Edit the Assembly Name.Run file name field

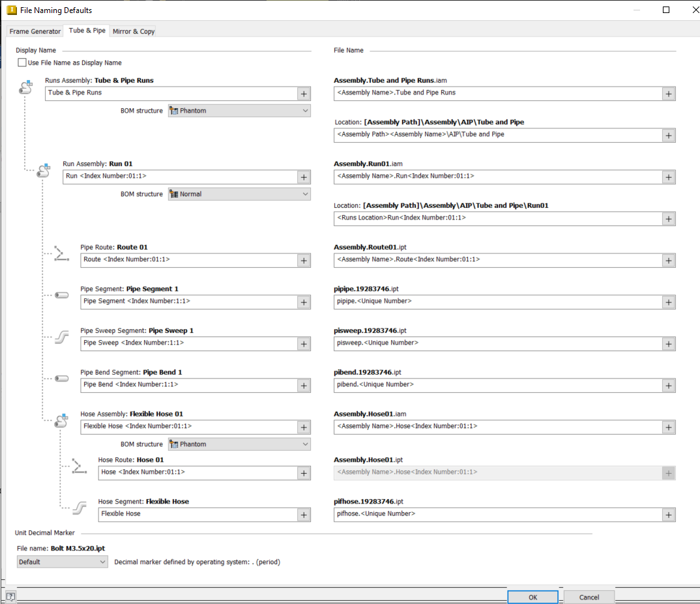tap(498, 177)
